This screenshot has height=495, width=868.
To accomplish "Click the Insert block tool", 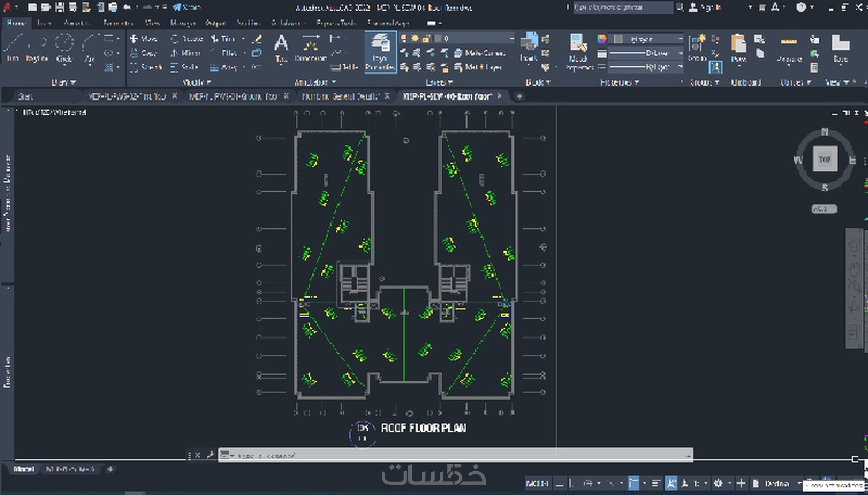I will pos(528,47).
